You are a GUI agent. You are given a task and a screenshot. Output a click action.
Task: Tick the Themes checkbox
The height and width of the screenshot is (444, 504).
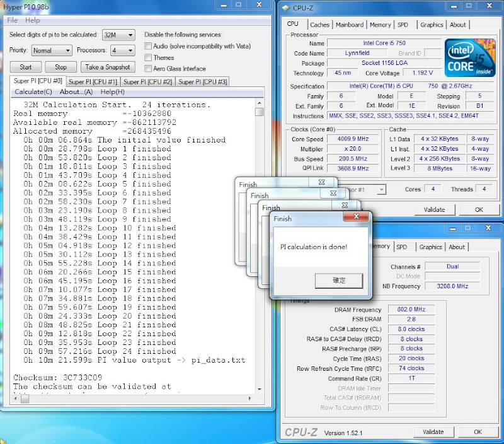[x=148, y=57]
